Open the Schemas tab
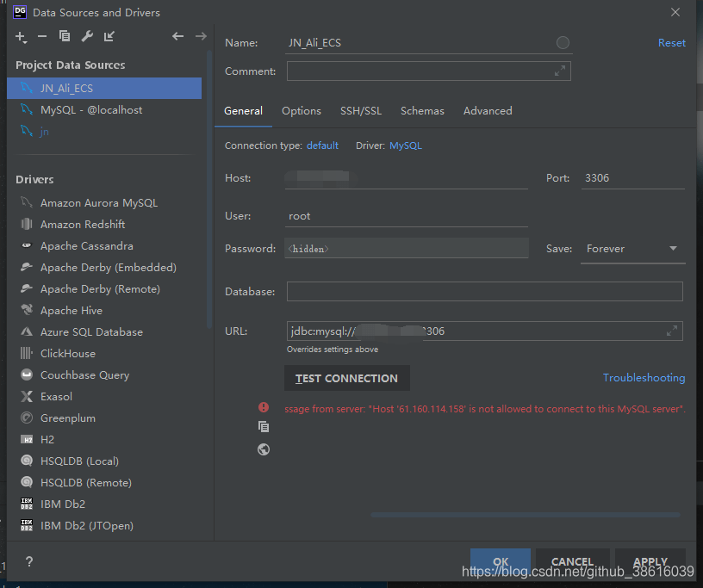 [x=422, y=111]
